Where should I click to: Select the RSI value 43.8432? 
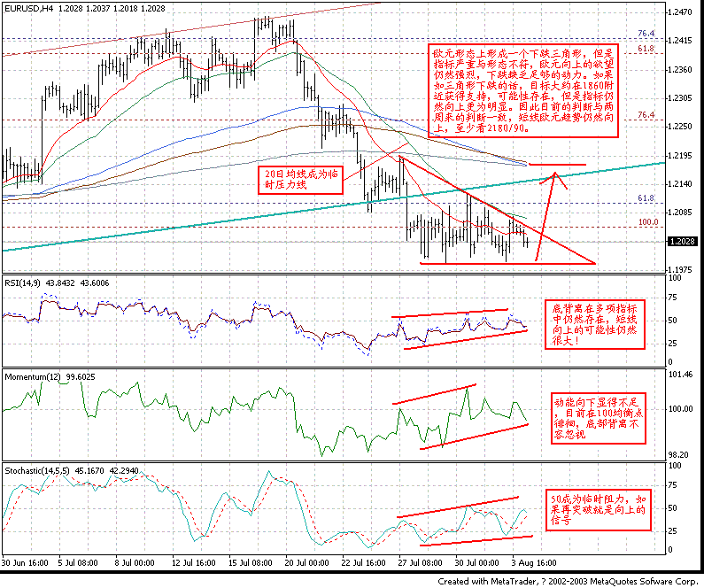pos(60,283)
